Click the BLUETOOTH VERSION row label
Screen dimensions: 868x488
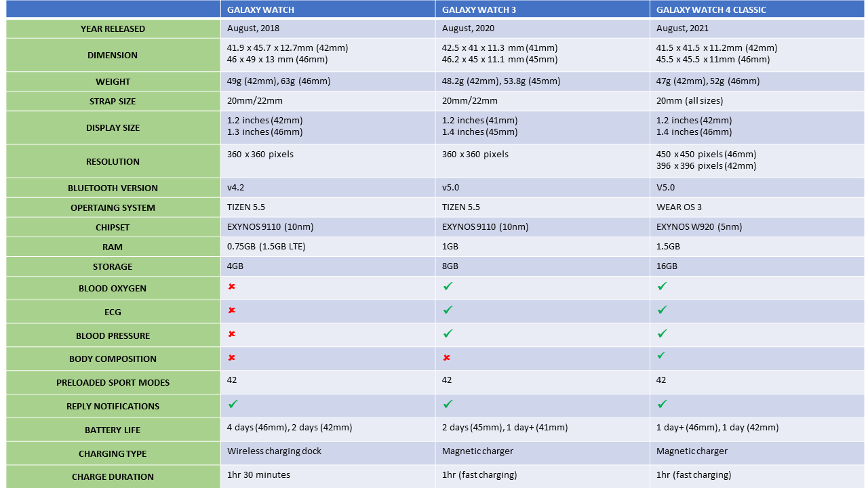[113, 188]
